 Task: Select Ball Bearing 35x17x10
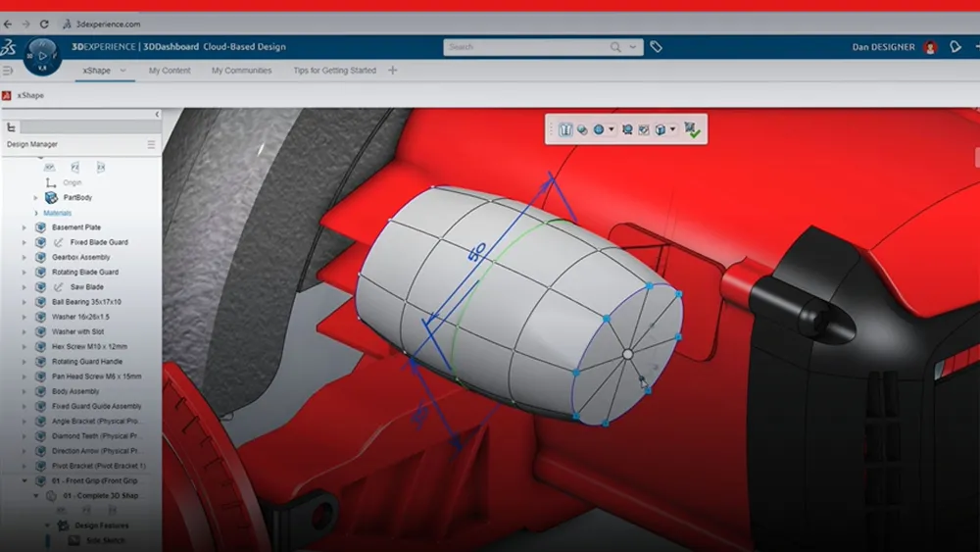click(x=86, y=302)
